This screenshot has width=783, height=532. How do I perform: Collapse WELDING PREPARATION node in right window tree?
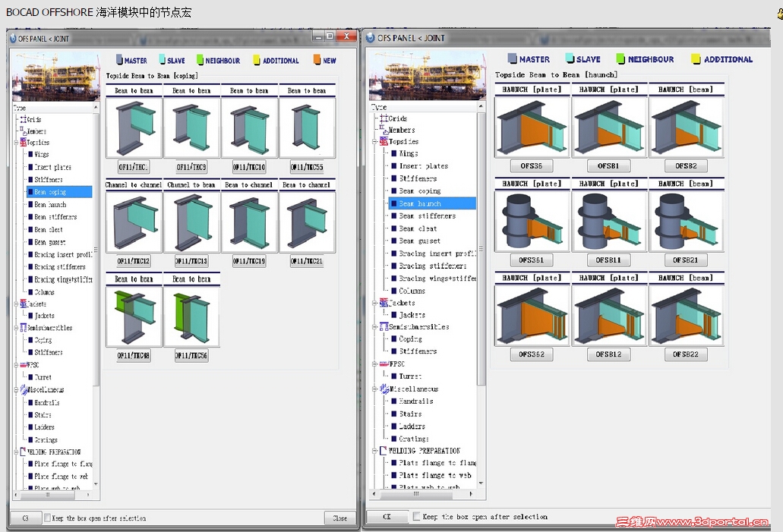[x=374, y=451]
